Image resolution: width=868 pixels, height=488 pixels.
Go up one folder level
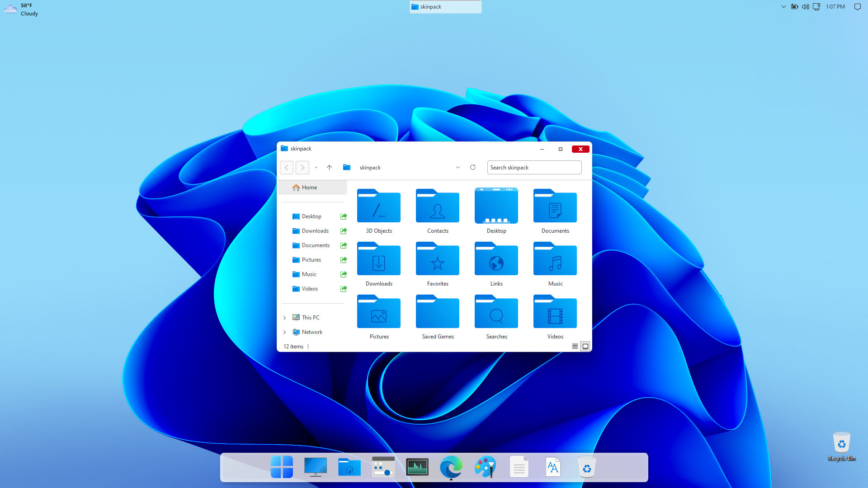329,167
